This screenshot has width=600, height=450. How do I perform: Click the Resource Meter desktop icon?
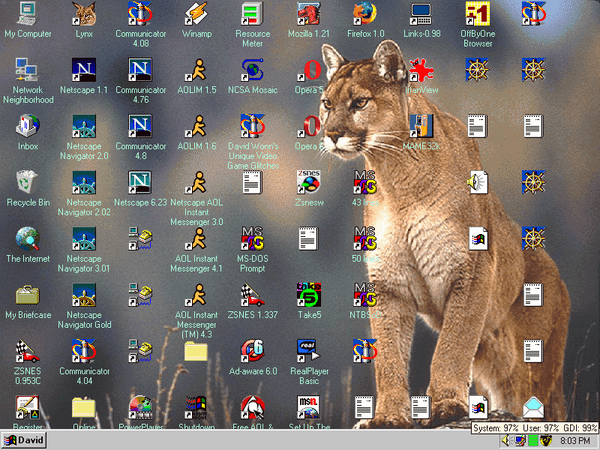click(253, 14)
